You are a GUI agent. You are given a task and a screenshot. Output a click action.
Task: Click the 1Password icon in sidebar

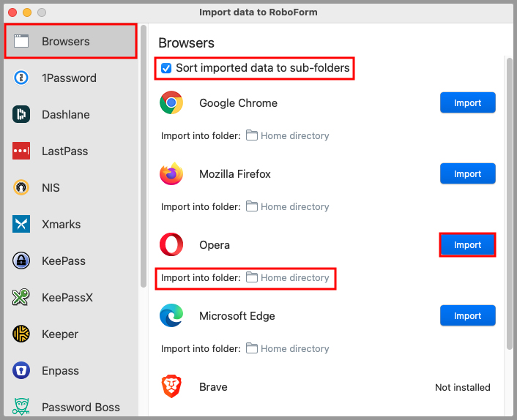coord(21,78)
